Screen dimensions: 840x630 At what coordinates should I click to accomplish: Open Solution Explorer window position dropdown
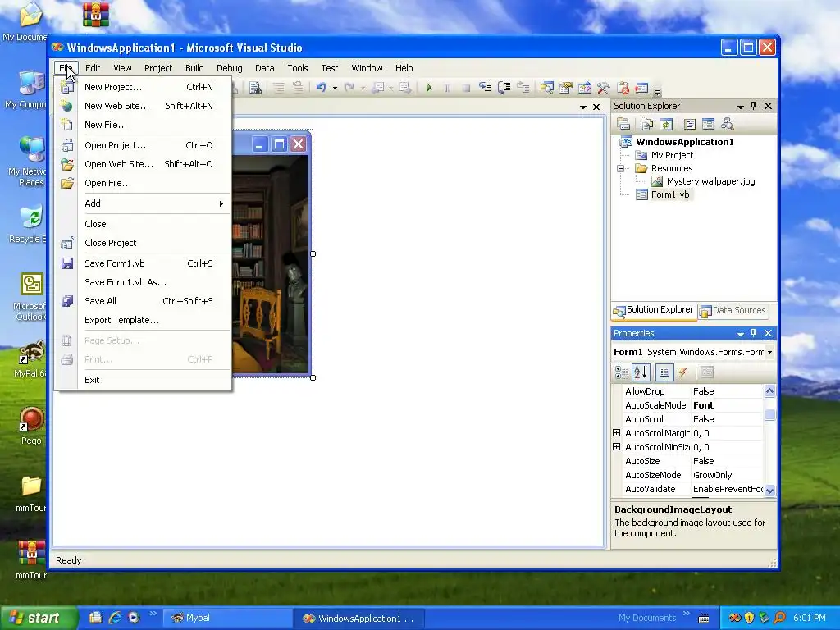coord(741,107)
